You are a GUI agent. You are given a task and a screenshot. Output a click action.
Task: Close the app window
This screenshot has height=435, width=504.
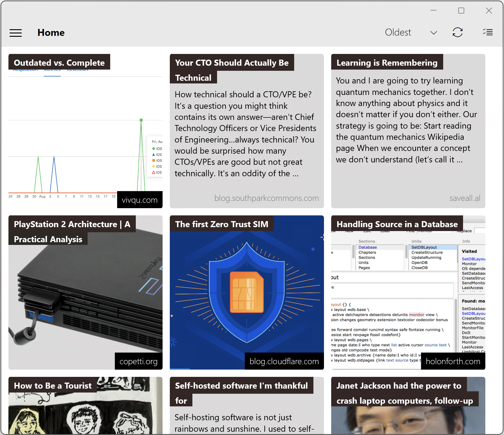(x=489, y=11)
